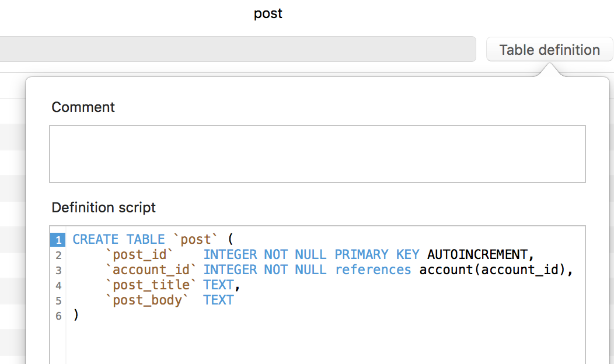Image resolution: width=614 pixels, height=364 pixels.
Task: Click the Table definition button
Action: [549, 50]
